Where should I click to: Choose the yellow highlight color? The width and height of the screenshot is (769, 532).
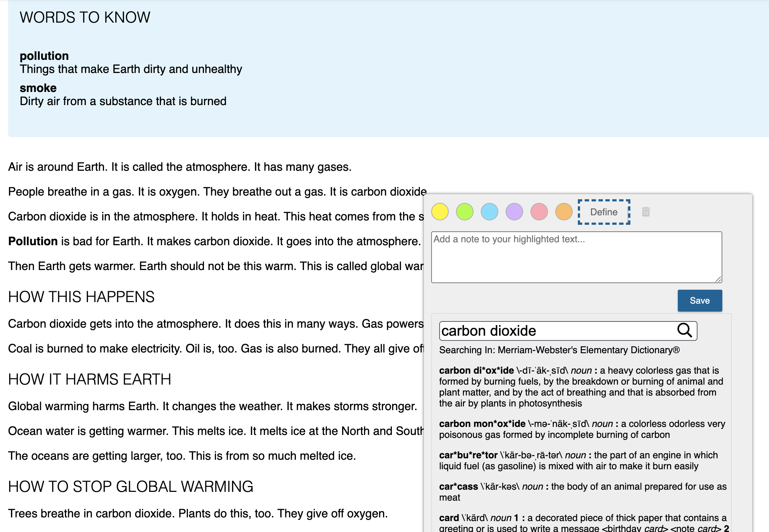point(440,212)
